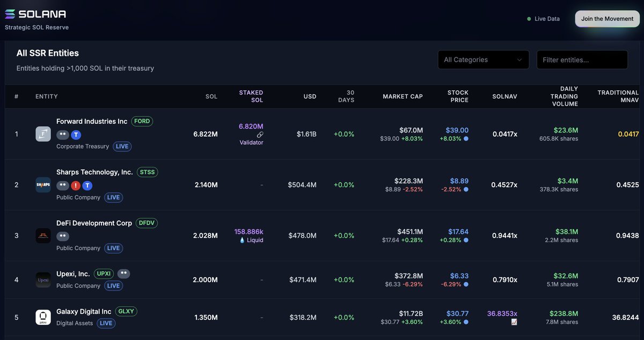This screenshot has height=340, width=644.
Task: Click the LIVE badge in Galaxy Digital row
Action: [106, 323]
